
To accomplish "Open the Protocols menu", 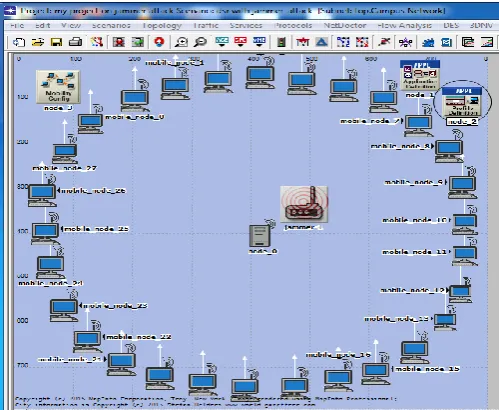I will click(293, 25).
